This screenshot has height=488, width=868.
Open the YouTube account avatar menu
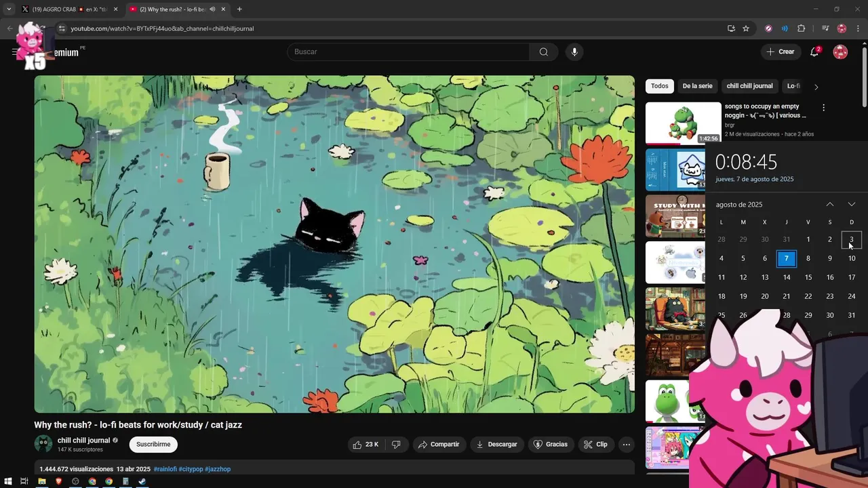tap(840, 52)
